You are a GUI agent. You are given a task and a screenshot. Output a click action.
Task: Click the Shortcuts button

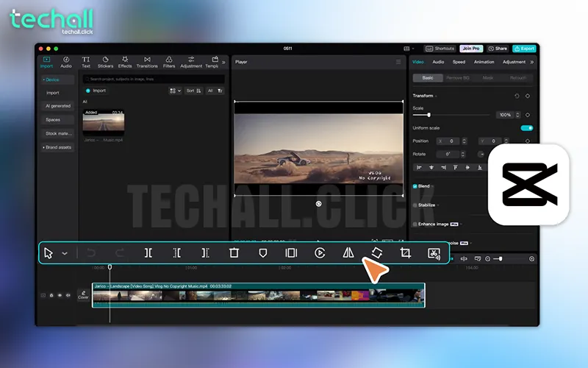coord(440,49)
